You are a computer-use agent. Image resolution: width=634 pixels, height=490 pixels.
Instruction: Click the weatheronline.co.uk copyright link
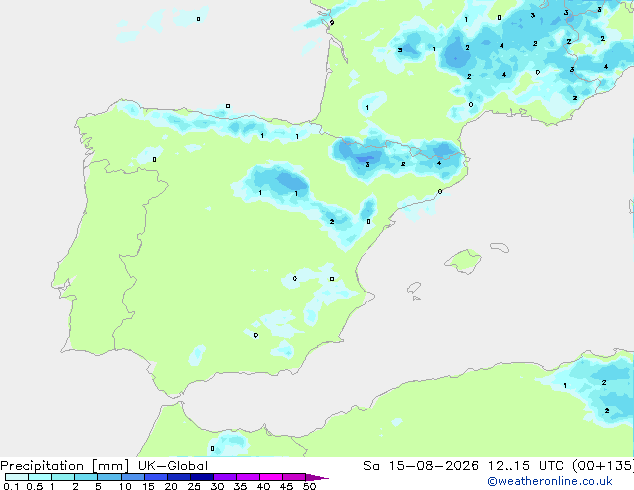(550, 481)
